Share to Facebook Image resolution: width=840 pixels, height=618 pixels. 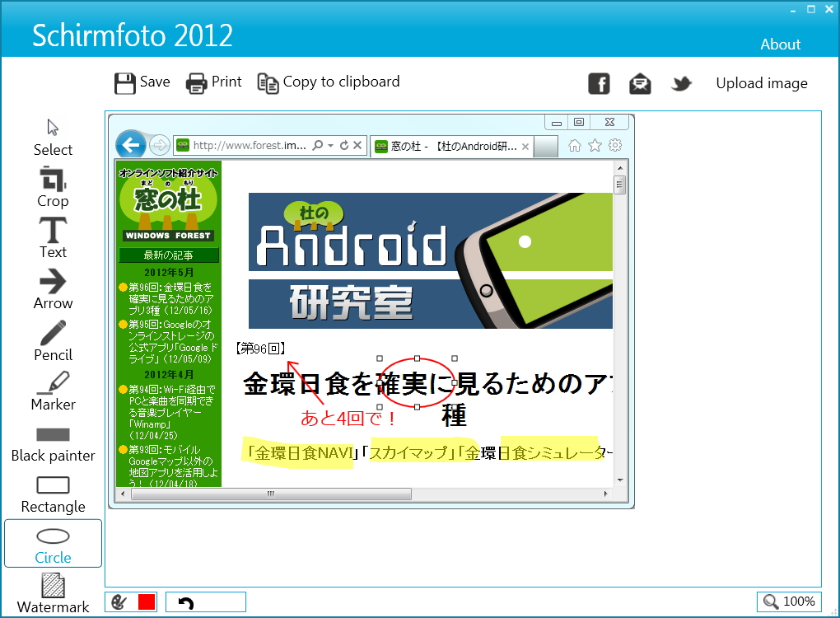[x=599, y=83]
